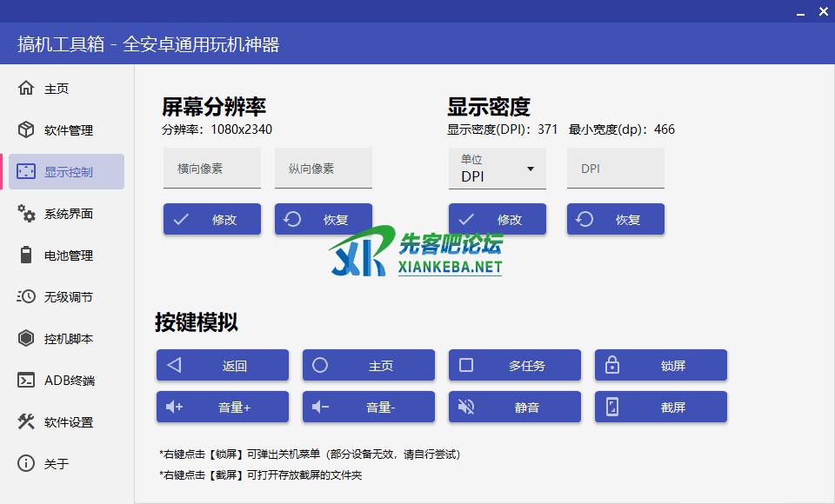Open 软件管理 via its cube icon
Screen dimensions: 835x504
(x=26, y=130)
